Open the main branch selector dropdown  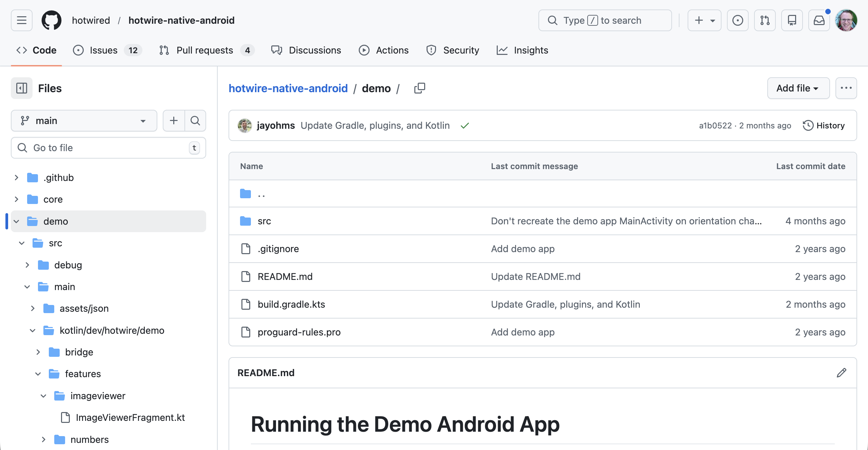click(84, 121)
